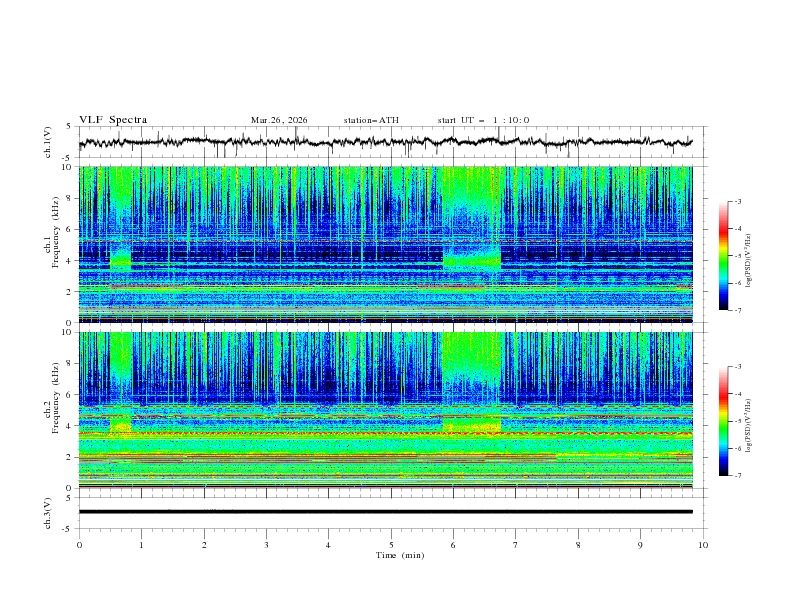The image size is (792, 612).
Task: Click the 'ch.3(V)' axis label
Action: click(x=48, y=513)
